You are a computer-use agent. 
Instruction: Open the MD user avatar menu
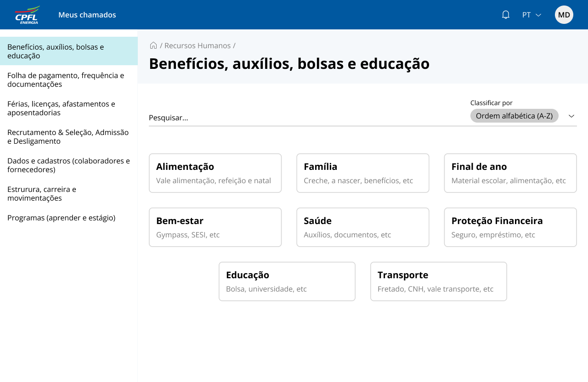(564, 15)
